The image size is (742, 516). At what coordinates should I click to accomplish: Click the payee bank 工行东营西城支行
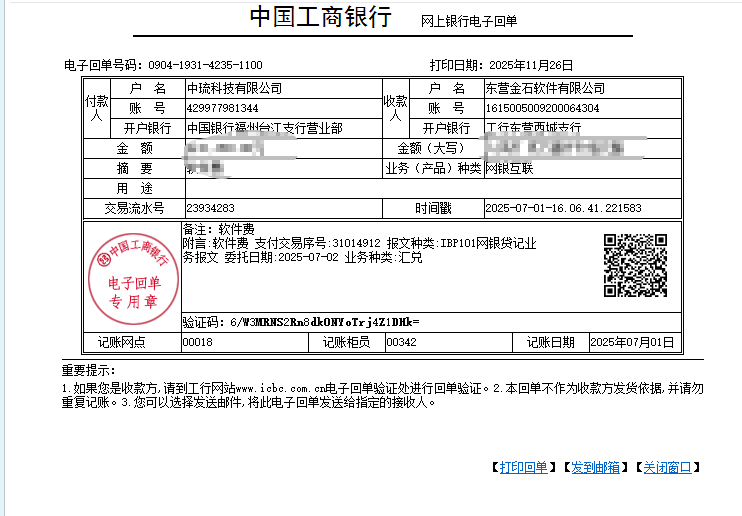pos(533,128)
